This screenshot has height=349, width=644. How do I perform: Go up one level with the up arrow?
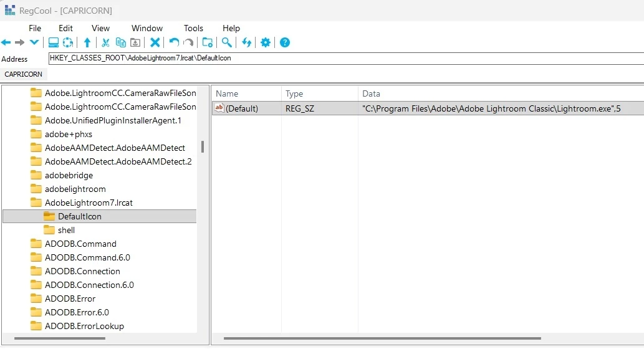coord(87,42)
